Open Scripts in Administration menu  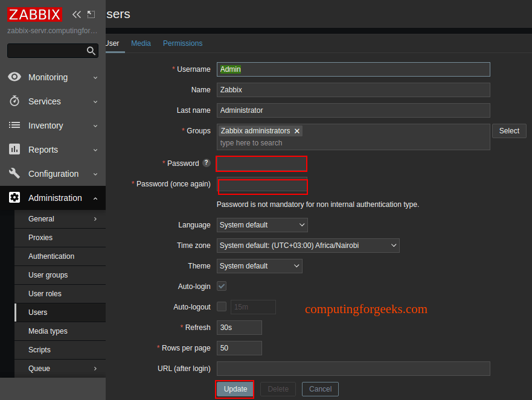(60, 350)
